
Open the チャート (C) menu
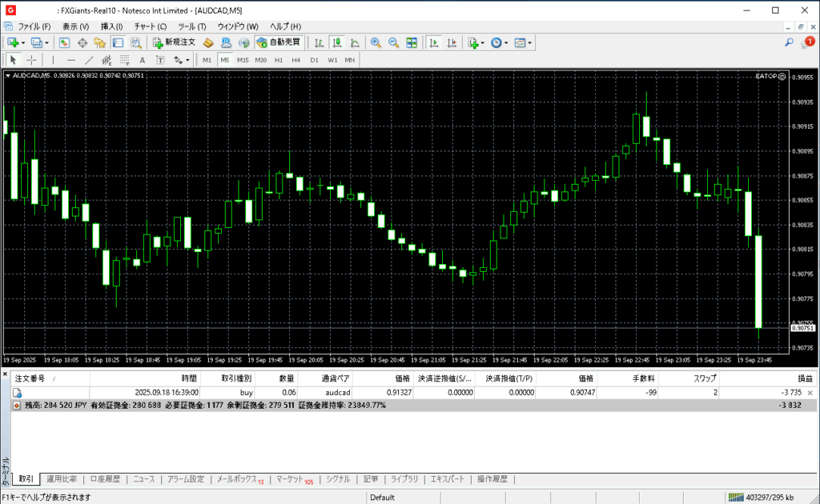tap(150, 26)
